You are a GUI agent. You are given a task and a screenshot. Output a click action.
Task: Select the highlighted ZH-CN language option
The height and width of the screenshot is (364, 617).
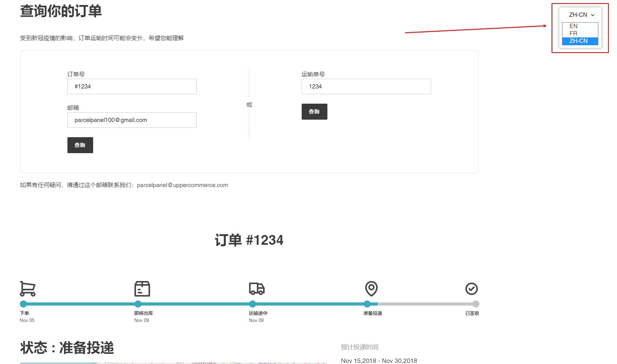pyautogui.click(x=580, y=41)
